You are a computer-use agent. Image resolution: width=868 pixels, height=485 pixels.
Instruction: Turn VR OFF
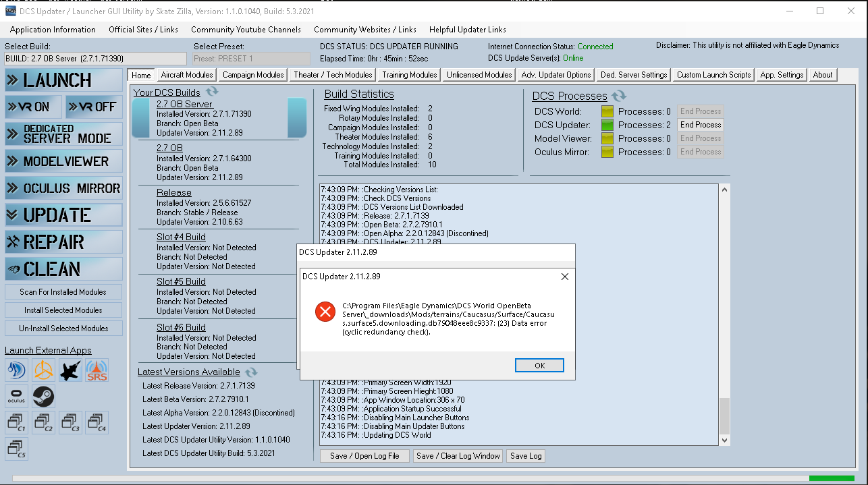pos(94,107)
